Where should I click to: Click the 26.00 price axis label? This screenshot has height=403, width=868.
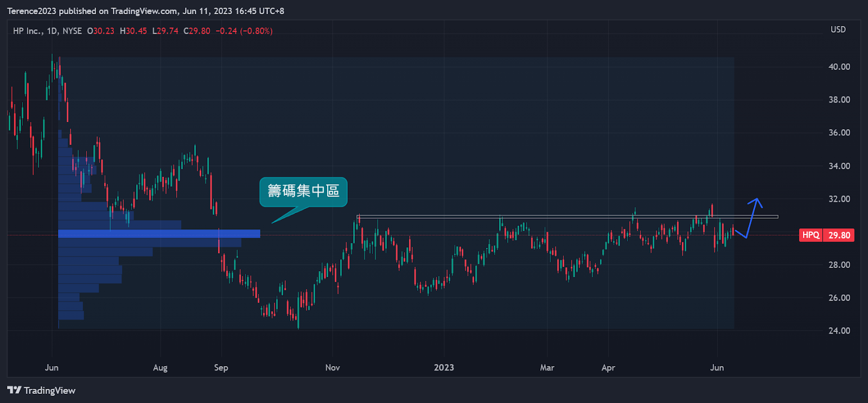[839, 298]
